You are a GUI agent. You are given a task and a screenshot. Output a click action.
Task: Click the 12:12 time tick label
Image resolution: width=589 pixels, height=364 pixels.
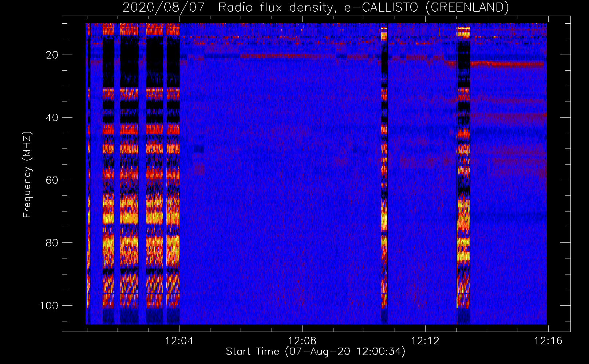click(425, 341)
